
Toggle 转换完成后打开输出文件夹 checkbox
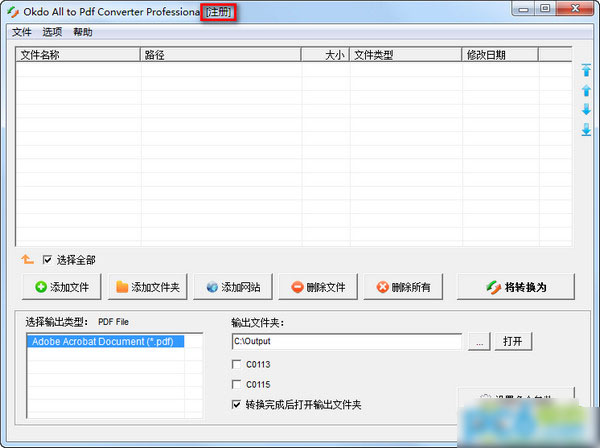(x=236, y=404)
